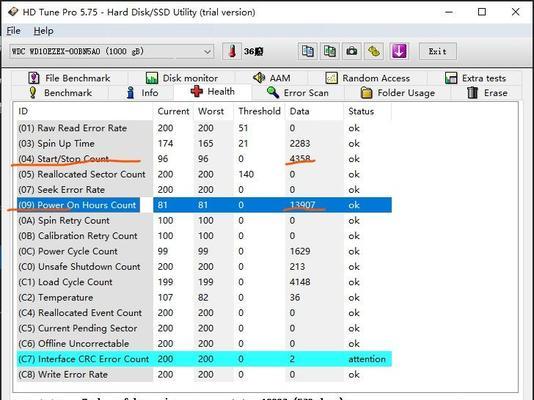Click the Current column header
This screenshot has height=400, width=534.
(173, 111)
